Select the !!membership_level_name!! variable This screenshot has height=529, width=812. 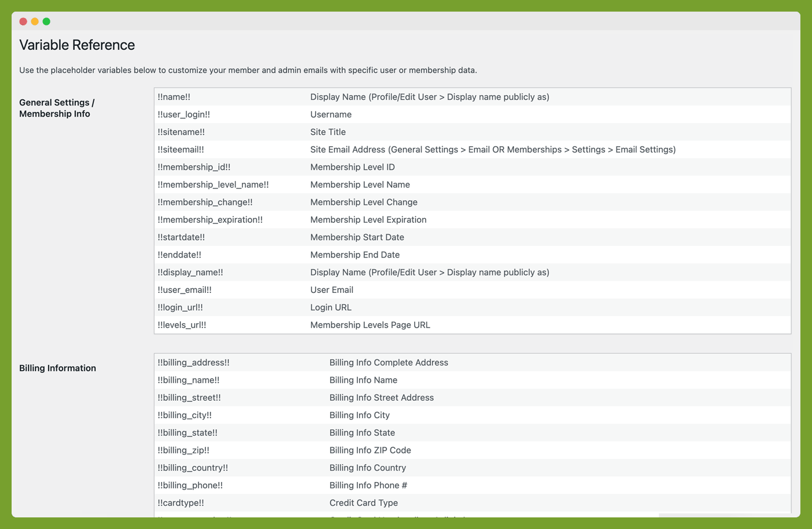(213, 184)
